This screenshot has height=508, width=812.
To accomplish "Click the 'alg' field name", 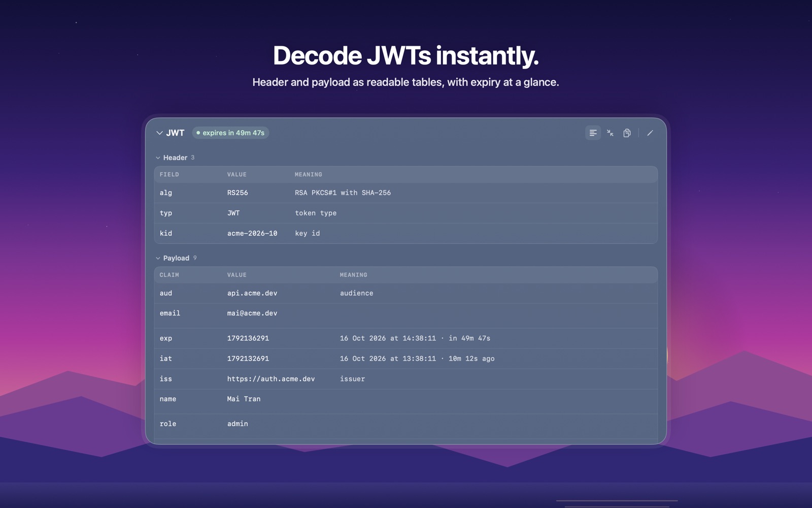I will coord(166,193).
